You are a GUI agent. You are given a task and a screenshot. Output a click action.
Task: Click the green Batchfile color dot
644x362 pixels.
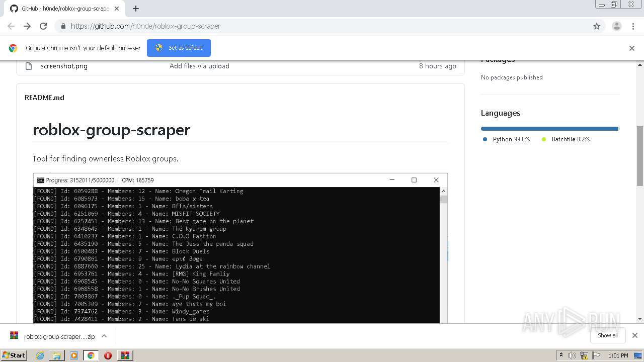click(x=544, y=139)
